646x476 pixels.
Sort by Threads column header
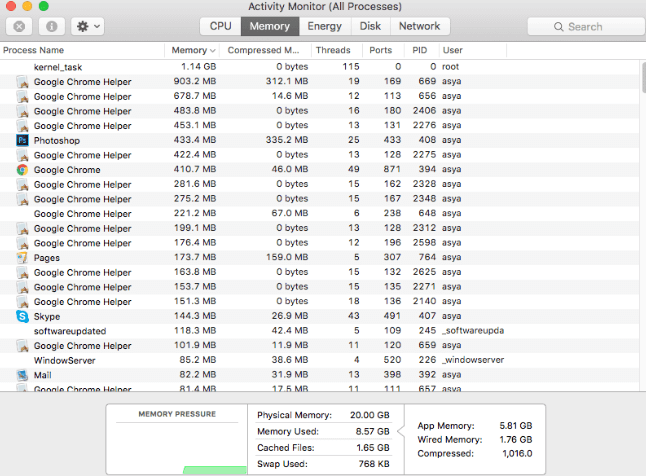coord(337,50)
